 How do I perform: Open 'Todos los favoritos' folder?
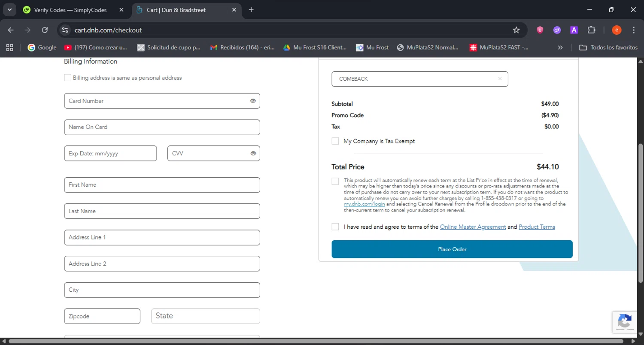pyautogui.click(x=608, y=48)
